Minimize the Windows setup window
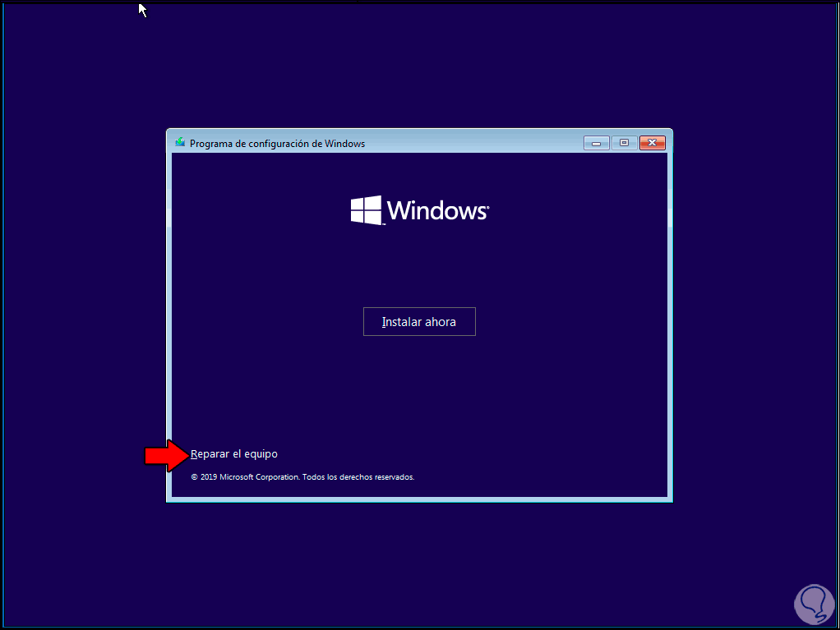The width and height of the screenshot is (840, 630). (x=596, y=143)
